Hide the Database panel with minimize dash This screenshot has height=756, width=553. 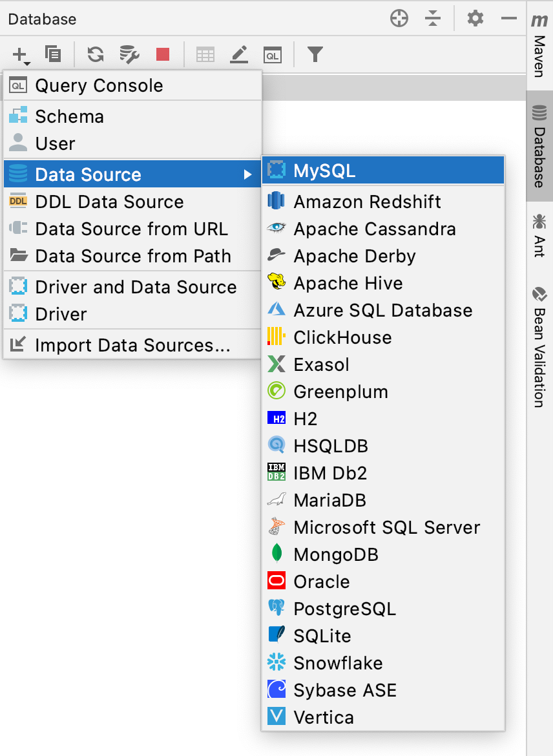point(509,19)
